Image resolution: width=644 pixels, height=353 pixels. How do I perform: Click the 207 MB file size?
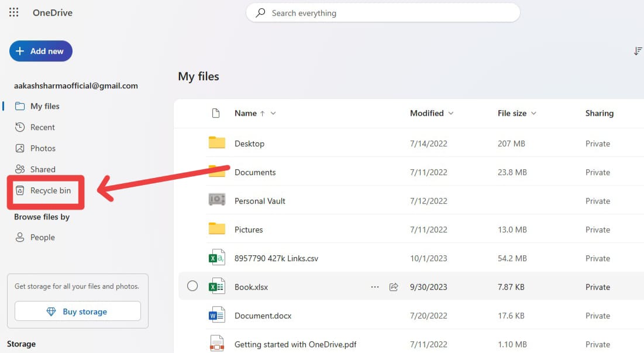(511, 143)
